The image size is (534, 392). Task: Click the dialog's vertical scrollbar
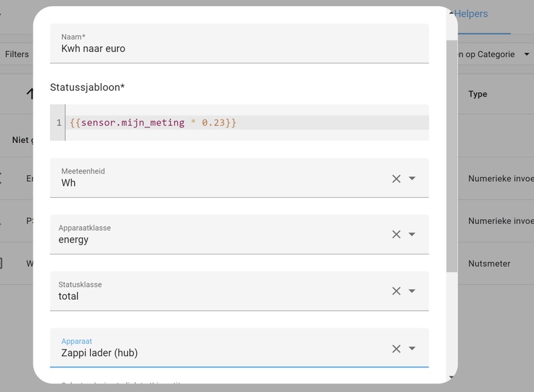[452, 154]
